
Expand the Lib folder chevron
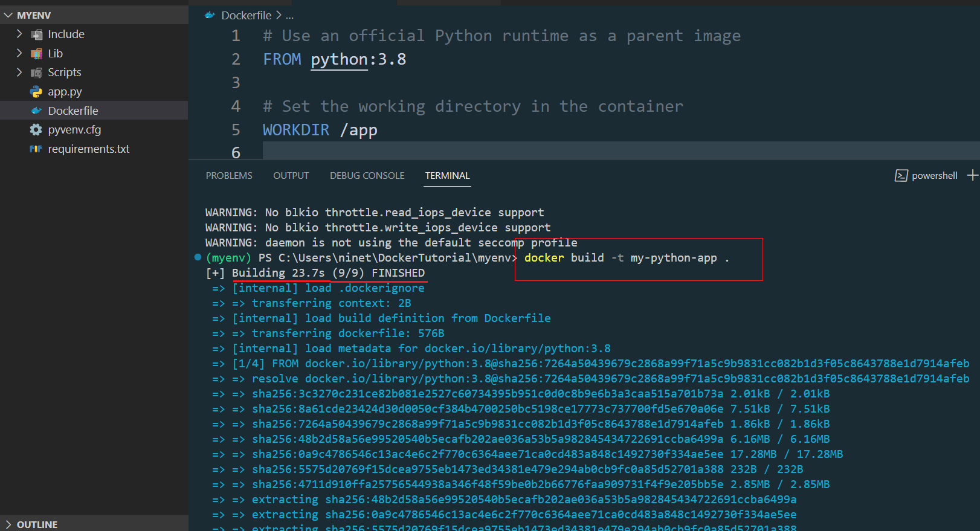pyautogui.click(x=19, y=53)
